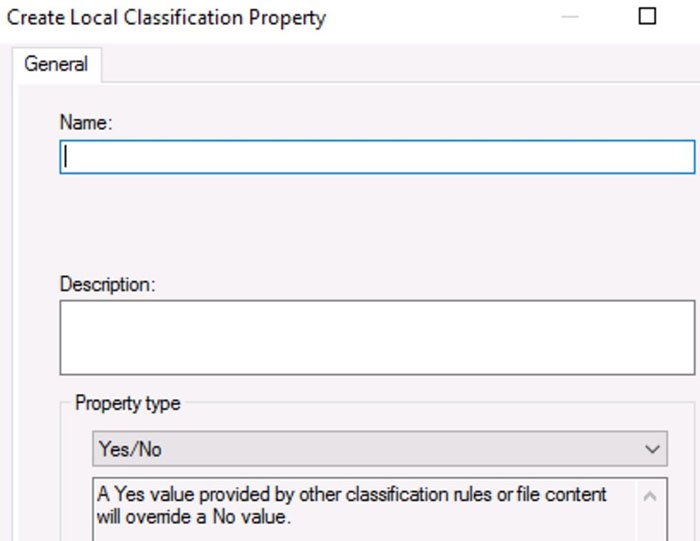Place the cursor at the Name field's right end
The width and height of the screenshot is (700, 541).
click(685, 157)
